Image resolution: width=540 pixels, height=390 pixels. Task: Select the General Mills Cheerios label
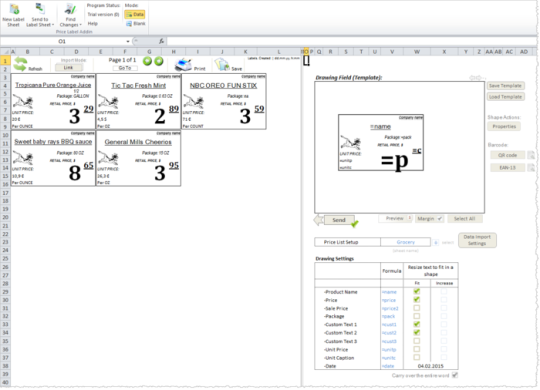[x=138, y=158]
